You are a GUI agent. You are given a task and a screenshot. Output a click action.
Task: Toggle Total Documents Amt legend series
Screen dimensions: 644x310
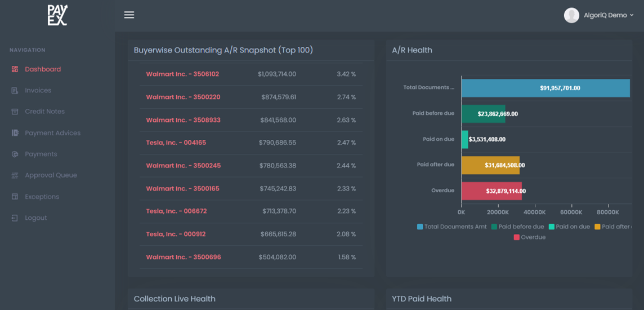coord(451,227)
